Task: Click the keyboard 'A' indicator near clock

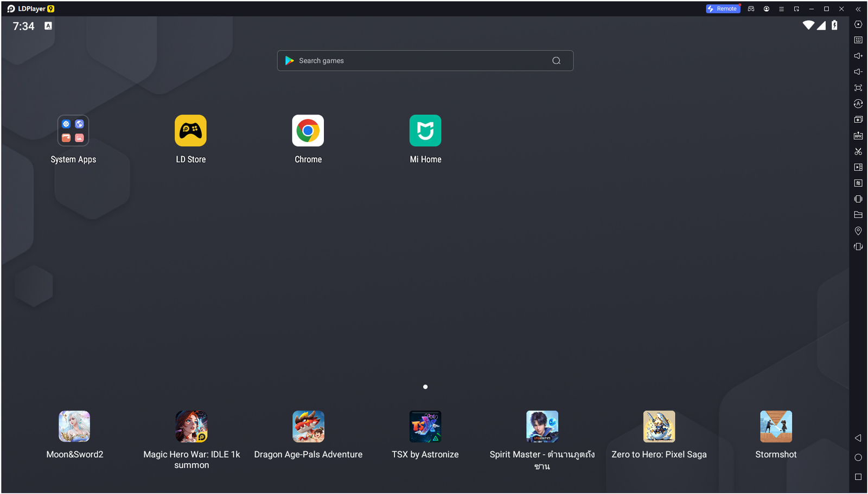Action: coord(48,25)
